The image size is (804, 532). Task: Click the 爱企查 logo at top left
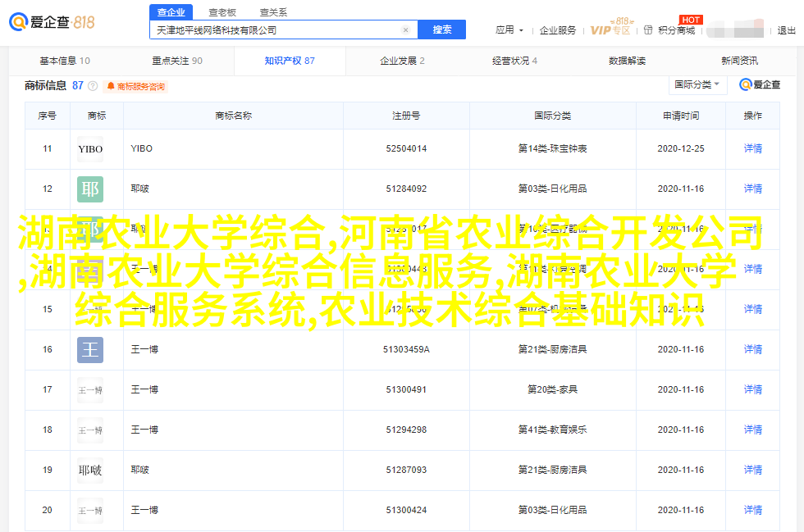coord(52,22)
